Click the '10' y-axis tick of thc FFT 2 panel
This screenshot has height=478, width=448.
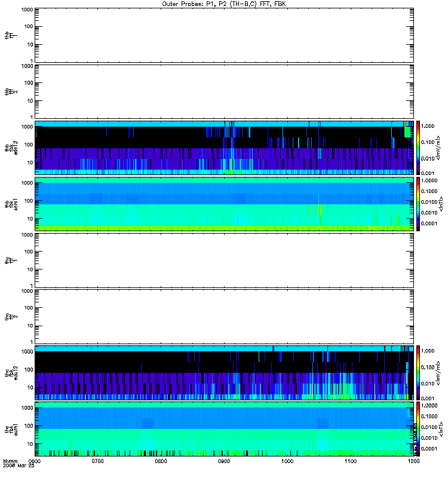click(30, 326)
